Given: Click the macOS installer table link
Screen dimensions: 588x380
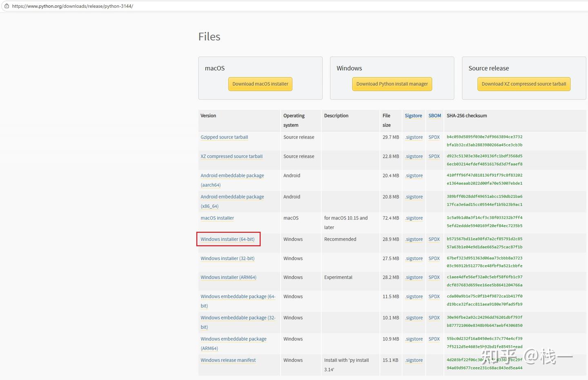Looking at the screenshot, I should [217, 218].
